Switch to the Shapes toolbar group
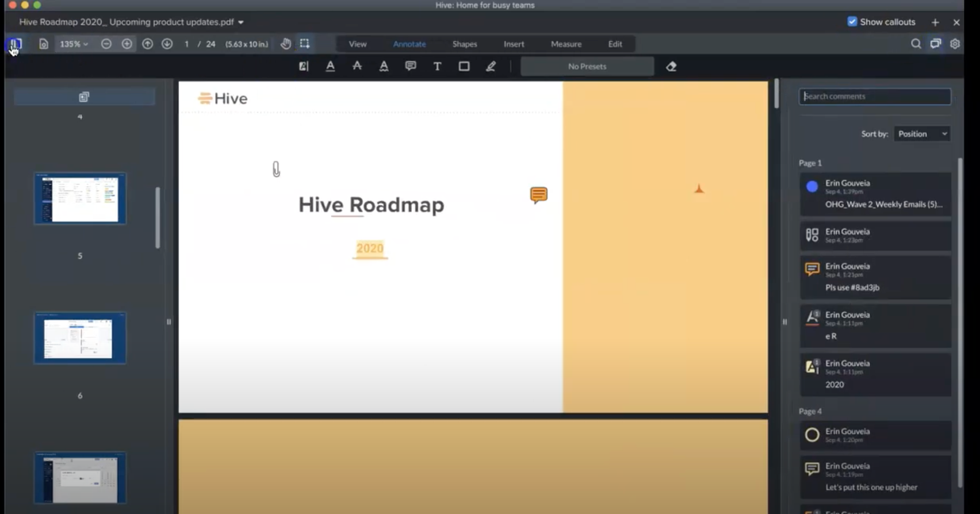Viewport: 980px width, 514px height. pyautogui.click(x=465, y=44)
